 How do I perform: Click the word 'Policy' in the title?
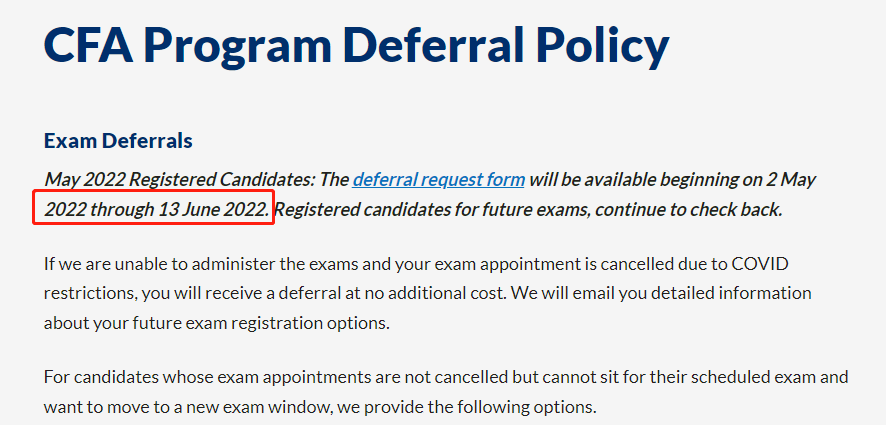[600, 45]
